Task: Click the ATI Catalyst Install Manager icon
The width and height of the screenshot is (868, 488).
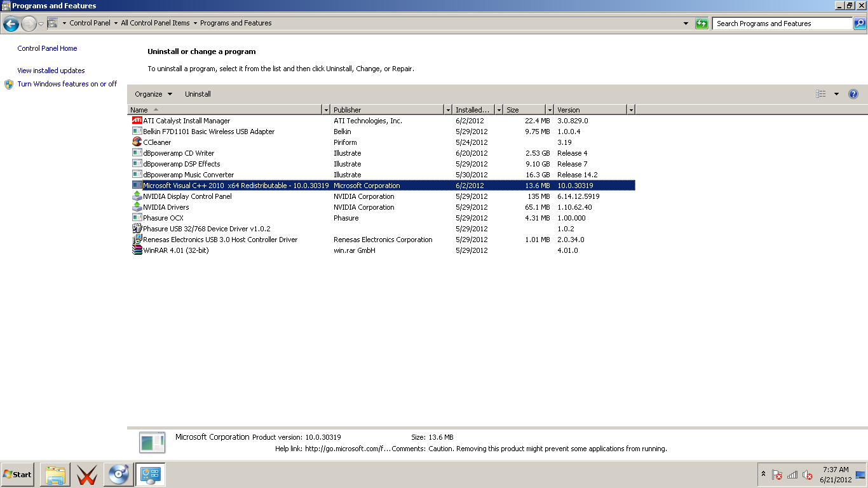Action: pos(137,121)
